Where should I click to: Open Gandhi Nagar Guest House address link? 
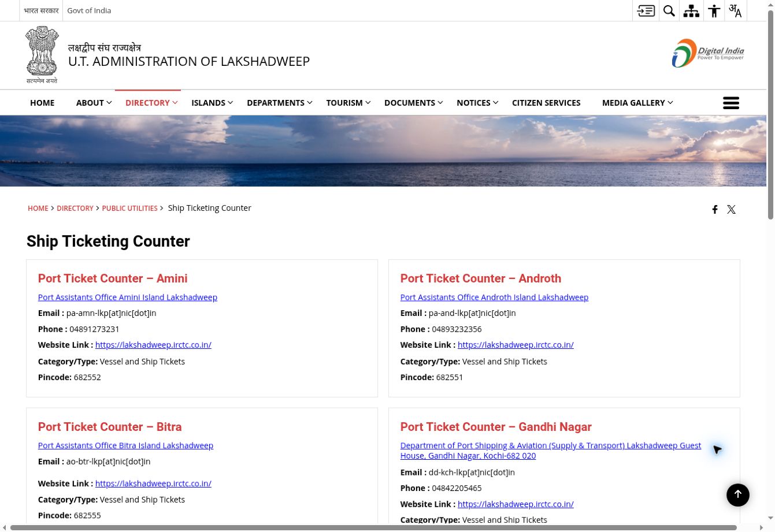click(551, 451)
